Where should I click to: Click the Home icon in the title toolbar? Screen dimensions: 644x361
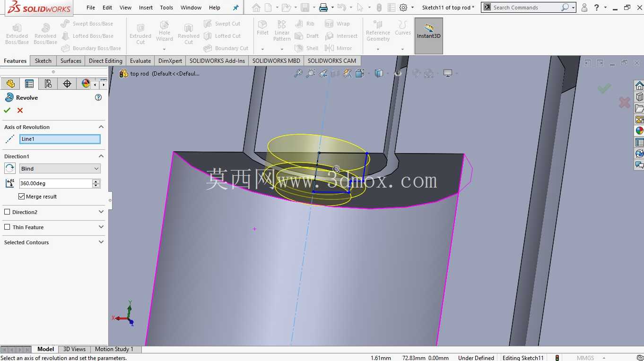pyautogui.click(x=256, y=8)
